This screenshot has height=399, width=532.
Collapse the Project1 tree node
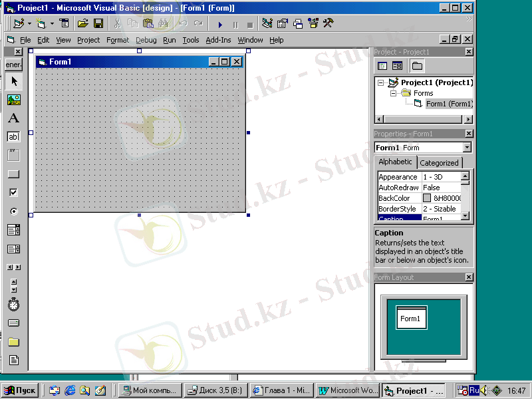coord(381,82)
